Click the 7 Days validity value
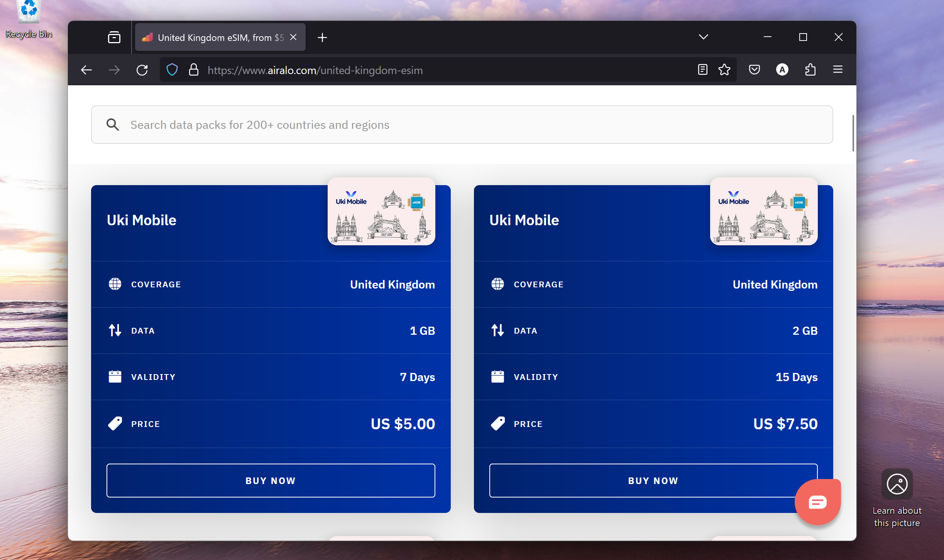This screenshot has height=560, width=944. (418, 377)
